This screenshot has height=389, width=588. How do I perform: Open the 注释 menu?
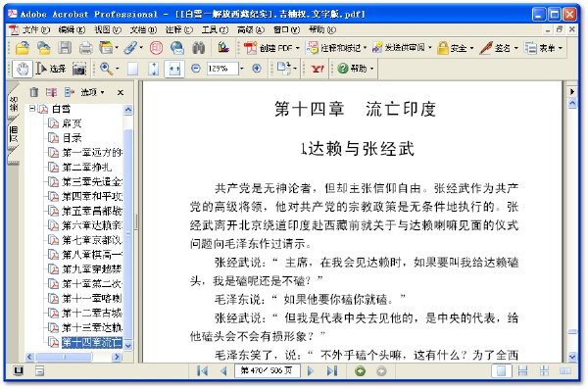(x=179, y=29)
